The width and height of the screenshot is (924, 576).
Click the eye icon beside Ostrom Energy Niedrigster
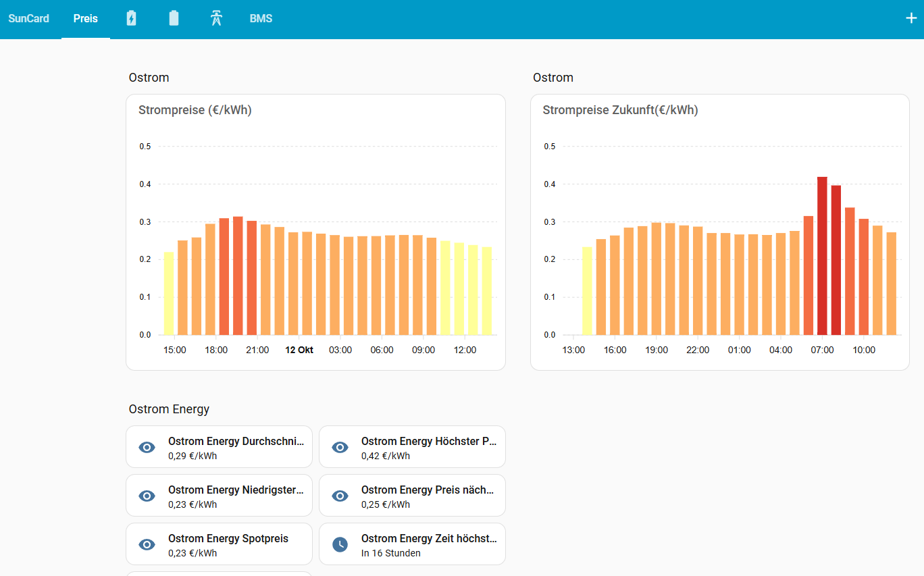147,496
